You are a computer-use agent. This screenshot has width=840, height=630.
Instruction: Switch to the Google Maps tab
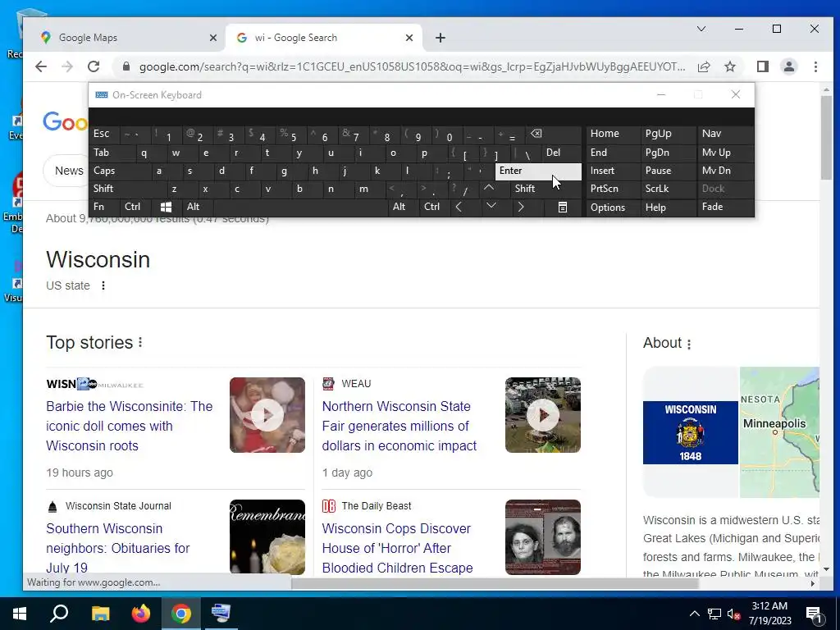coord(123,38)
